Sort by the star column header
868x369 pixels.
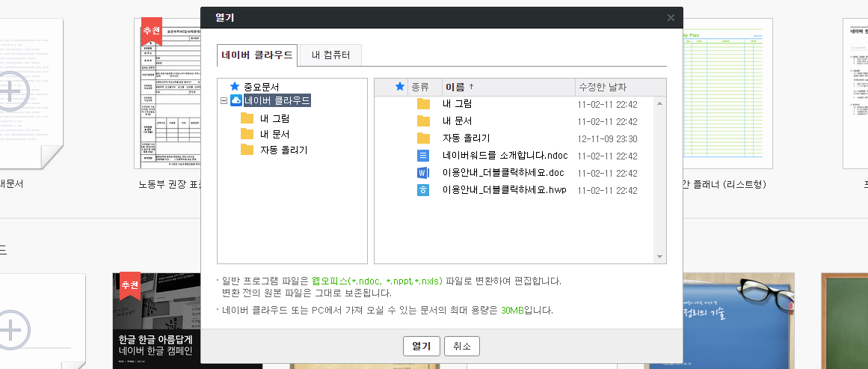coord(400,87)
